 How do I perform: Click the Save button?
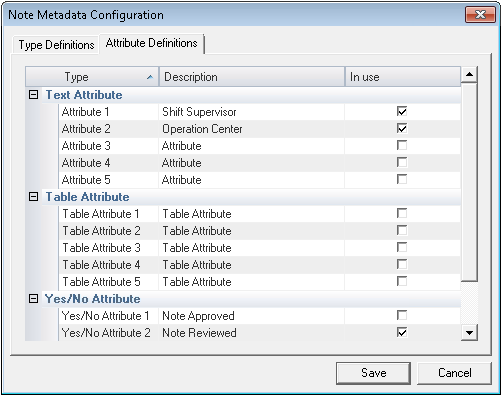coord(373,373)
